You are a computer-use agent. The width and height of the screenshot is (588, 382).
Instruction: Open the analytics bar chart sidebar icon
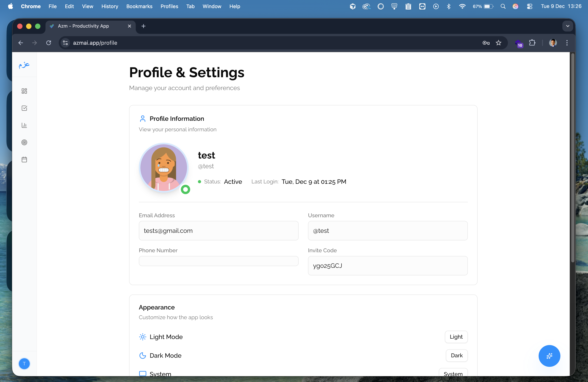(24, 125)
